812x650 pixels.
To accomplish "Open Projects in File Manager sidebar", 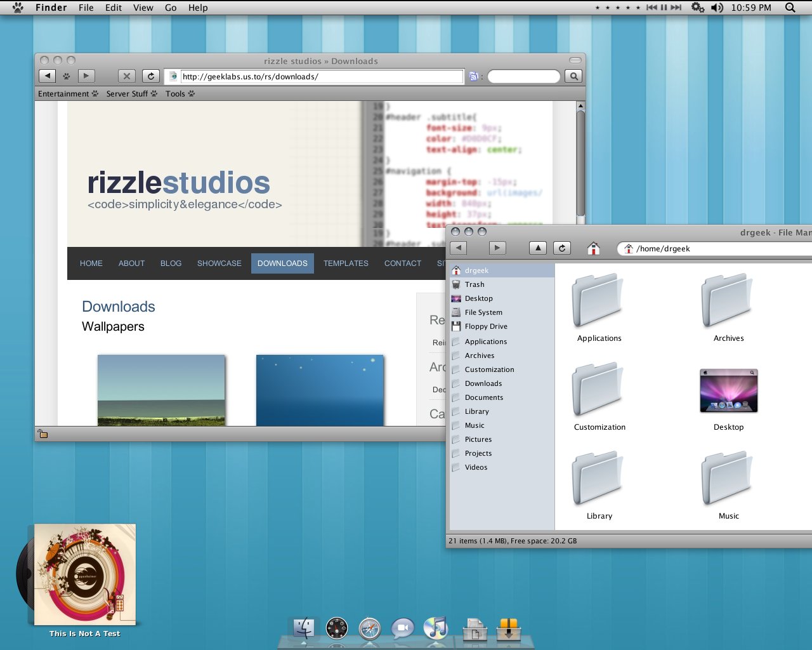I will coord(501,453).
